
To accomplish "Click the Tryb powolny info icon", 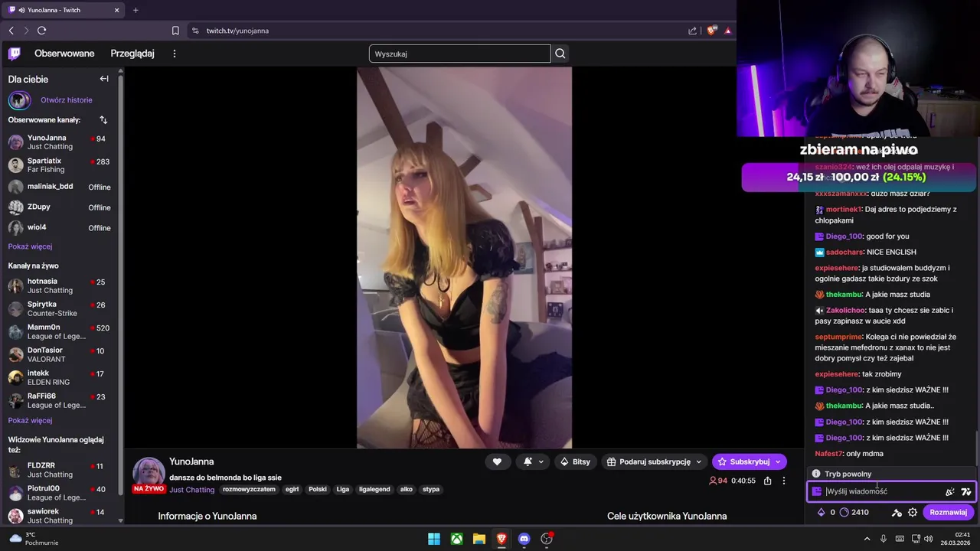I will (816, 474).
